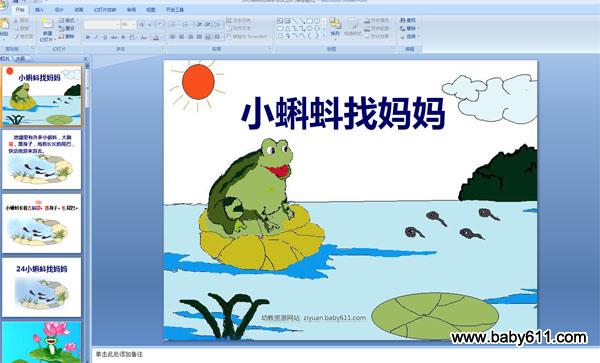
Task: Click the New Slide icon in ribbon
Action: 47,24
